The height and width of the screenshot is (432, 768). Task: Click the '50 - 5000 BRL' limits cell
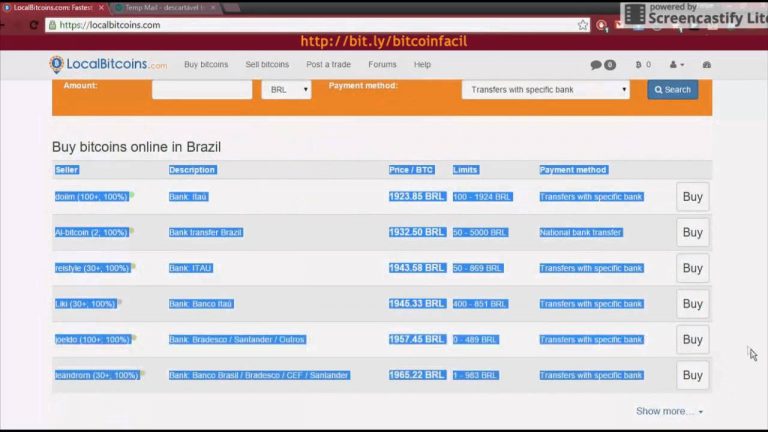coord(480,232)
